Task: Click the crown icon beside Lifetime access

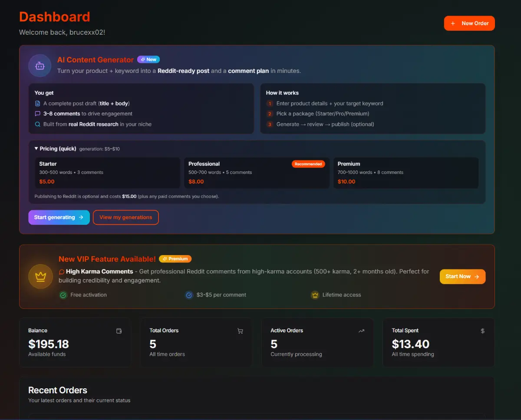Action: 315,295
